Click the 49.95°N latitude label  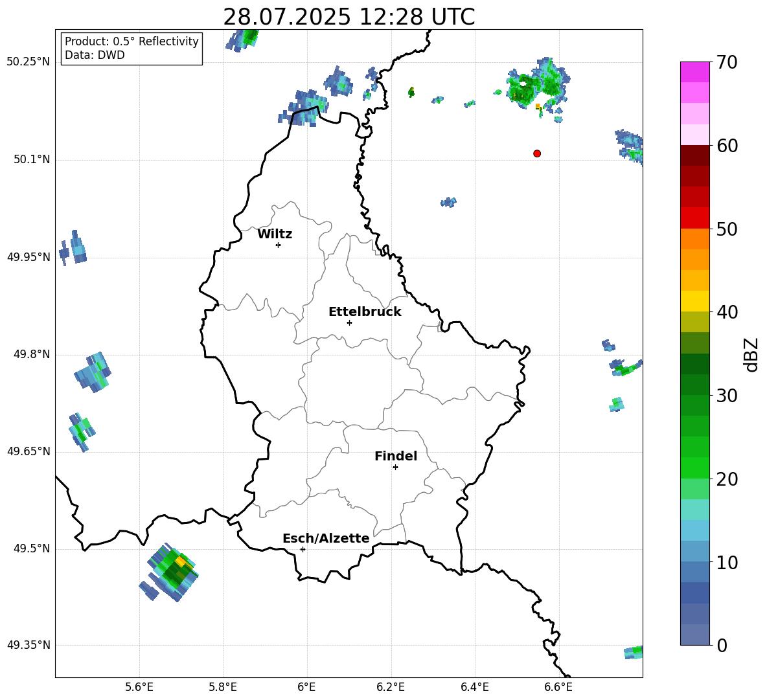tap(29, 257)
